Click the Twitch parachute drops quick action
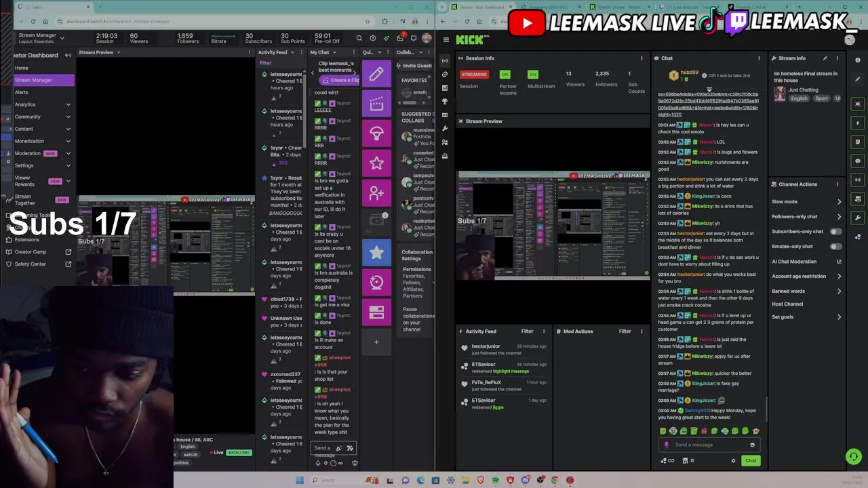The height and width of the screenshot is (488, 868). [x=376, y=134]
